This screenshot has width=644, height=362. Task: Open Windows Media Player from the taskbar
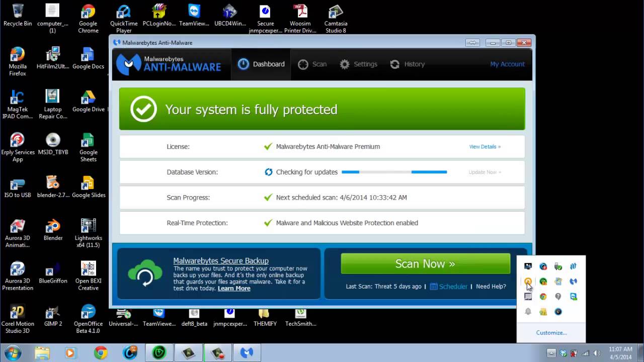70,353
